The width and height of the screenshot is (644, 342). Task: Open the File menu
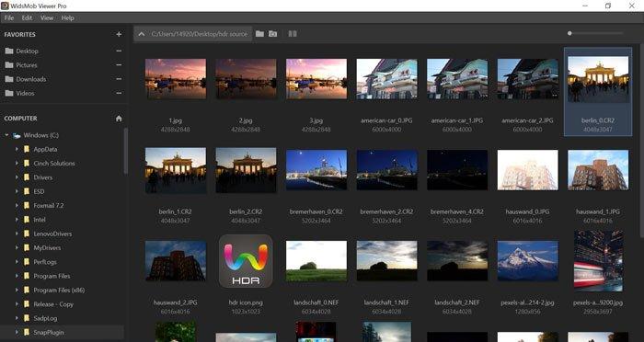click(9, 18)
